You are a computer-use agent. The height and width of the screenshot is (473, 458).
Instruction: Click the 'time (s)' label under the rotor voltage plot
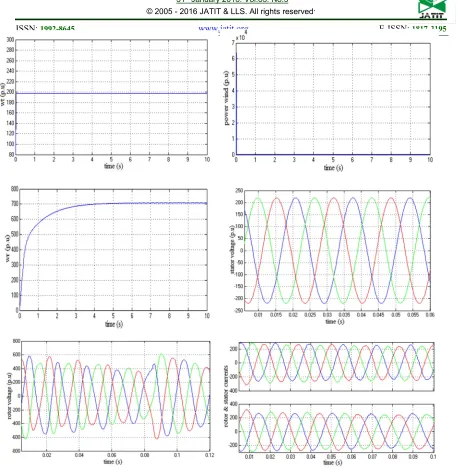coord(113,462)
